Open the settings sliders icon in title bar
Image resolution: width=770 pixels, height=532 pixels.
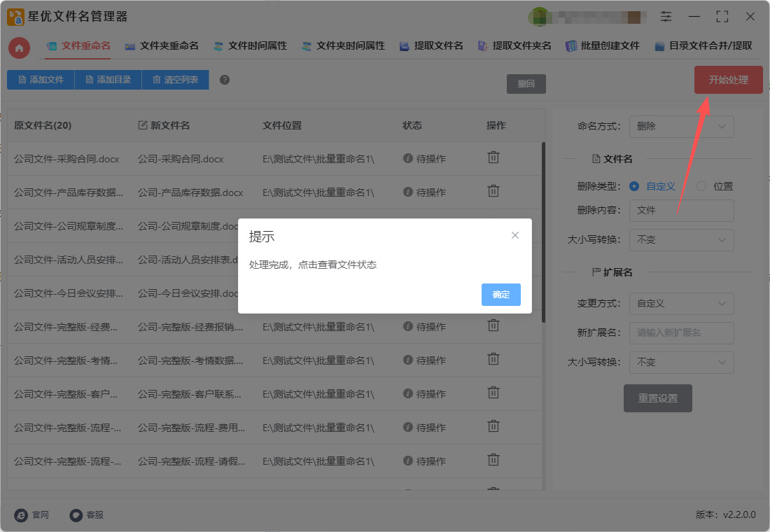[666, 17]
